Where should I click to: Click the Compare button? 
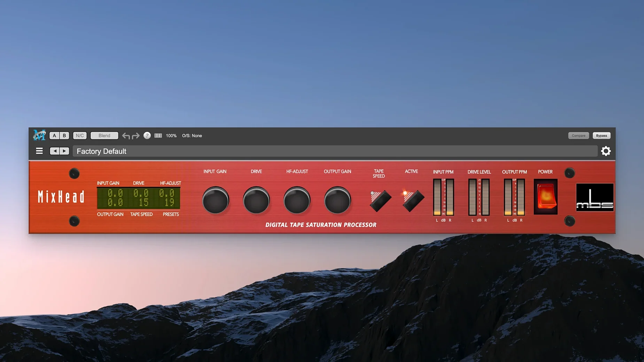pos(579,135)
